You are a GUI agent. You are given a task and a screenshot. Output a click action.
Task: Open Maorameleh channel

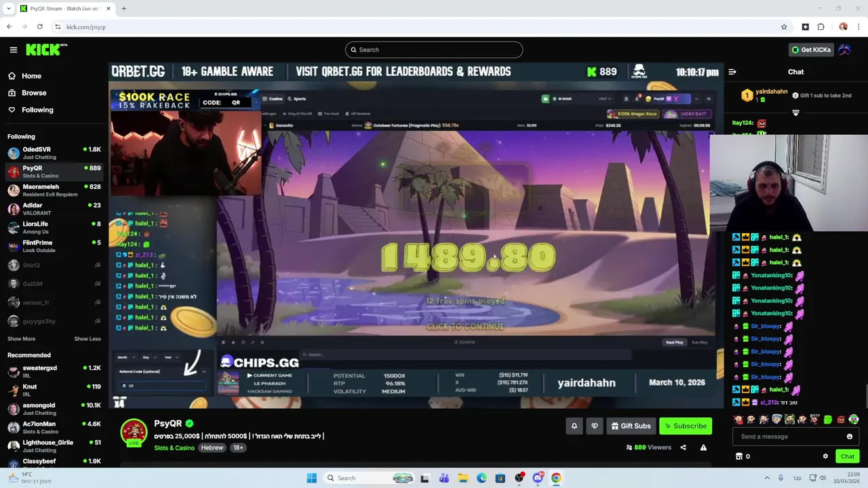coord(54,190)
